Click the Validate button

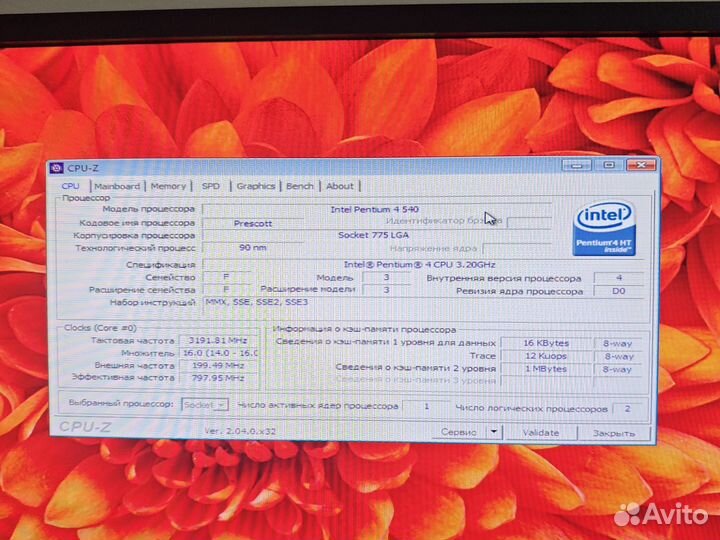[x=540, y=433]
